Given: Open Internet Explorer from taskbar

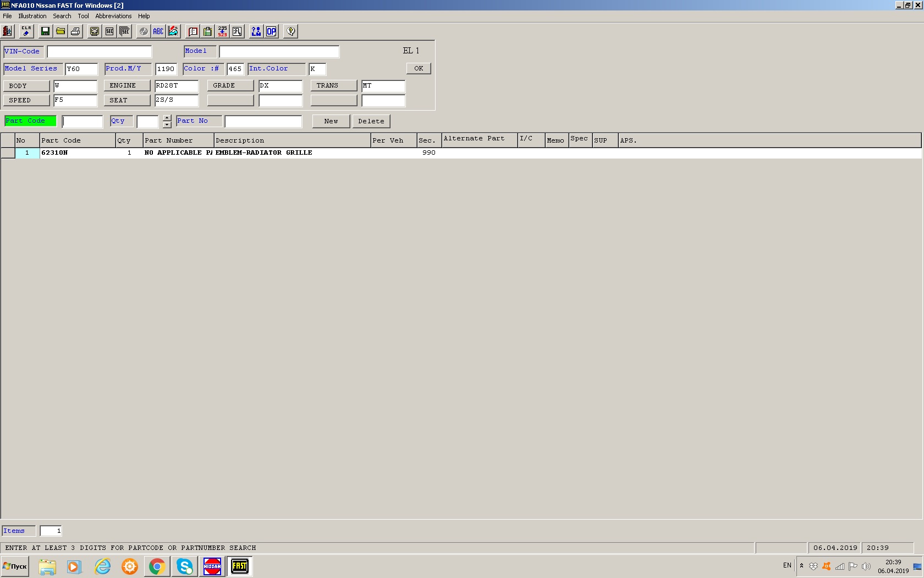Looking at the screenshot, I should [102, 566].
